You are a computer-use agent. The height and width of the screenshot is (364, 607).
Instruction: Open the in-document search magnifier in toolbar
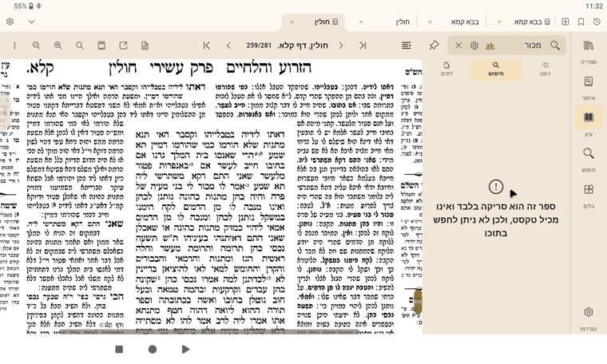80,45
